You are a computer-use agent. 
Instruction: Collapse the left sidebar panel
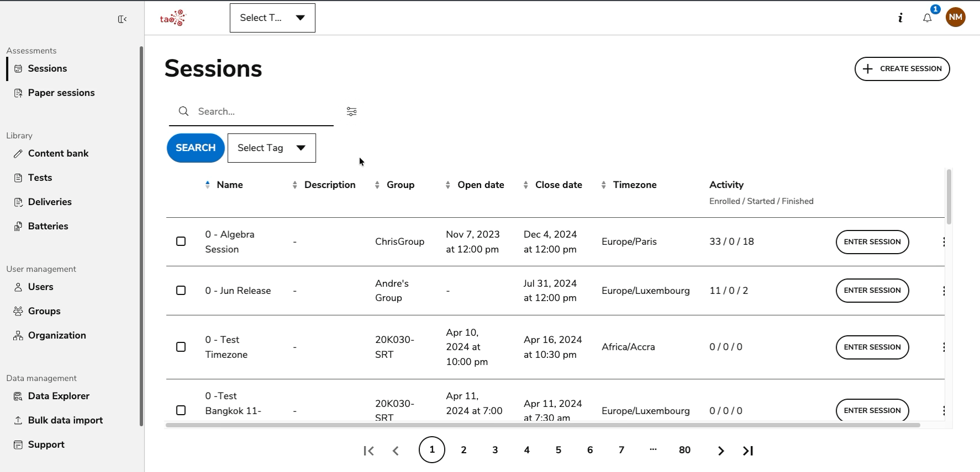122,19
